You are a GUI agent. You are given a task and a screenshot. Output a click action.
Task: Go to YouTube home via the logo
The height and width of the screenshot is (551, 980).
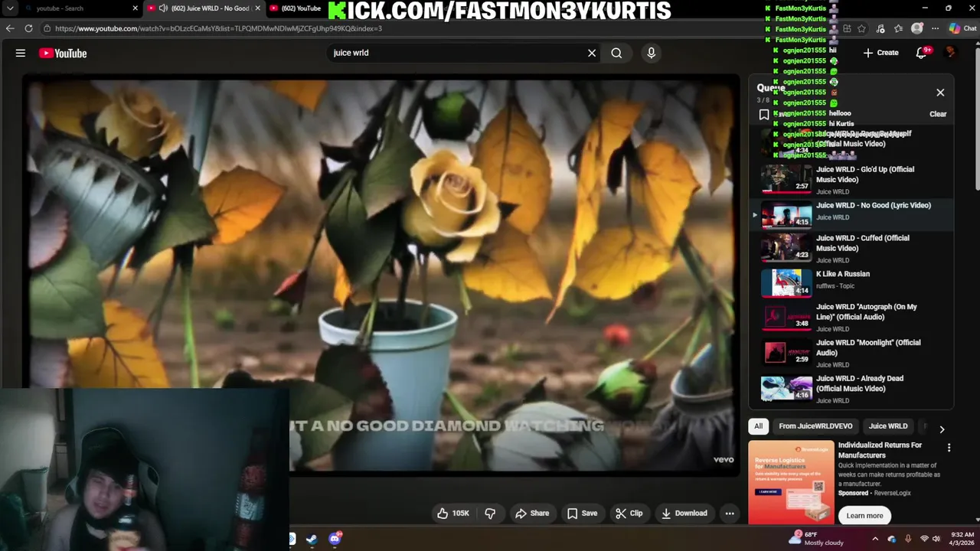tap(63, 53)
